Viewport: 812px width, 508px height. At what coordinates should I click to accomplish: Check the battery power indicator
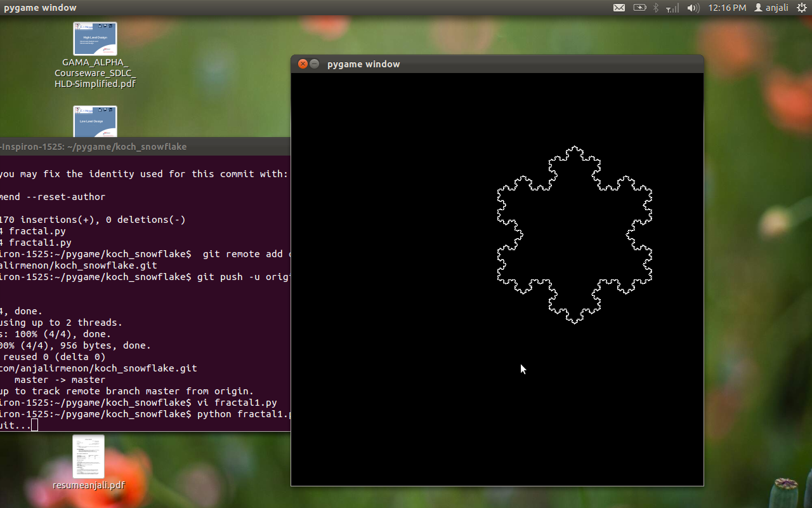click(639, 8)
